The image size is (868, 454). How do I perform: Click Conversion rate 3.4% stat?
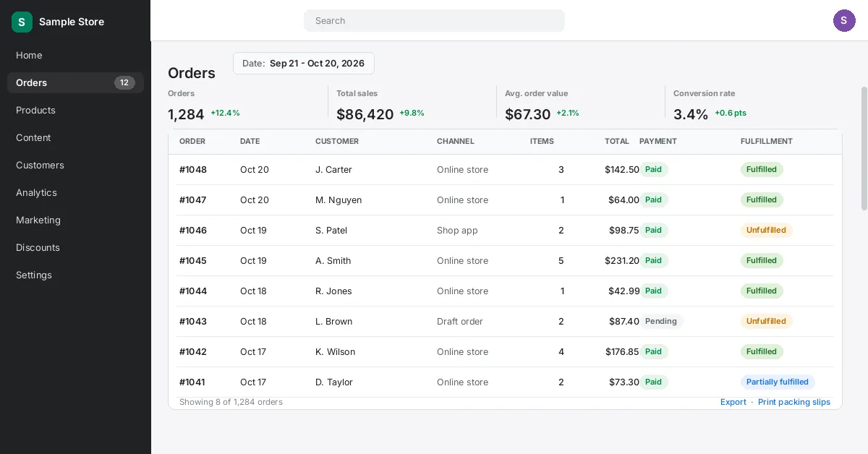(x=710, y=104)
